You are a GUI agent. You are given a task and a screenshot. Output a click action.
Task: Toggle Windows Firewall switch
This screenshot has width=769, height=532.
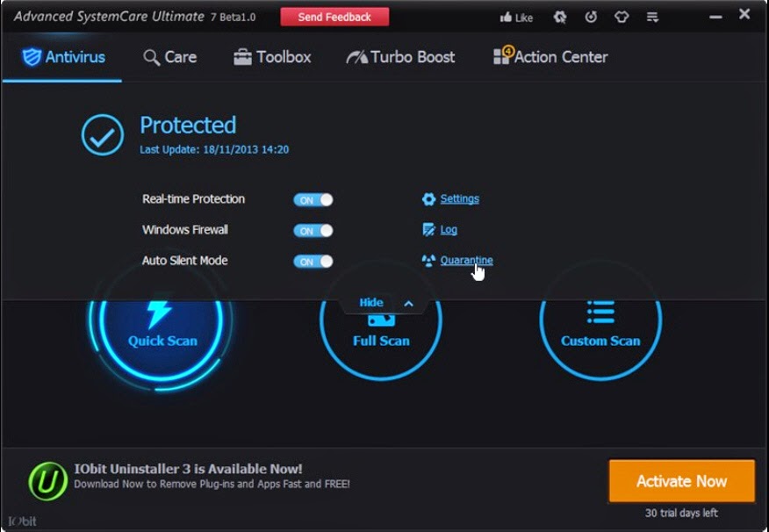point(313,231)
